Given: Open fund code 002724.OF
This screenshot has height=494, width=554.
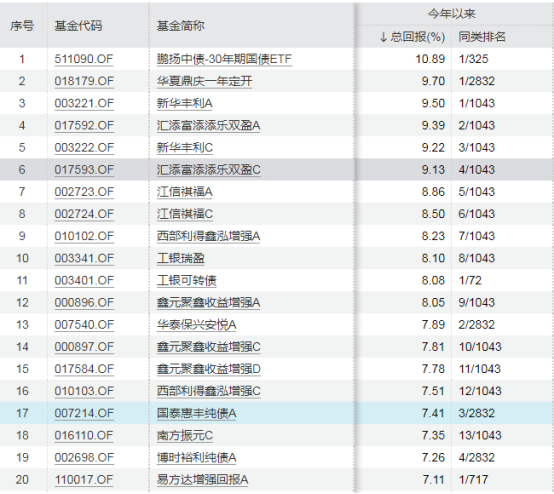Looking at the screenshot, I should coord(84,214).
